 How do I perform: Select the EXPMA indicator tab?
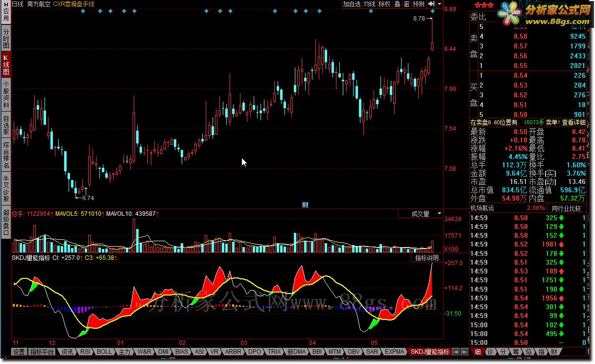395,352
